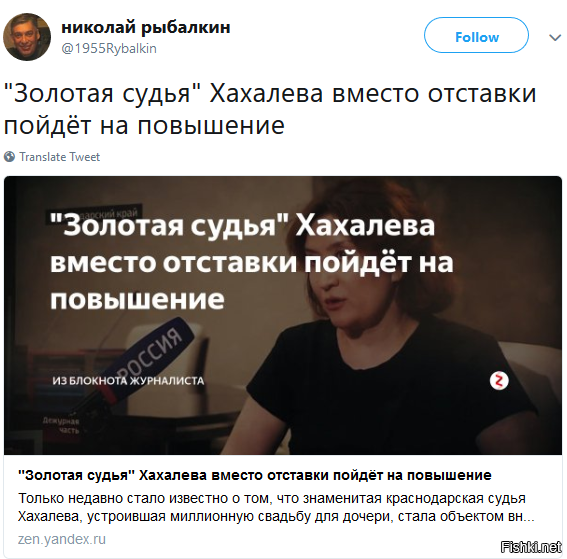567x559 pixels.
Task: Click the Дежурная часть label in the image
Action: (61, 425)
